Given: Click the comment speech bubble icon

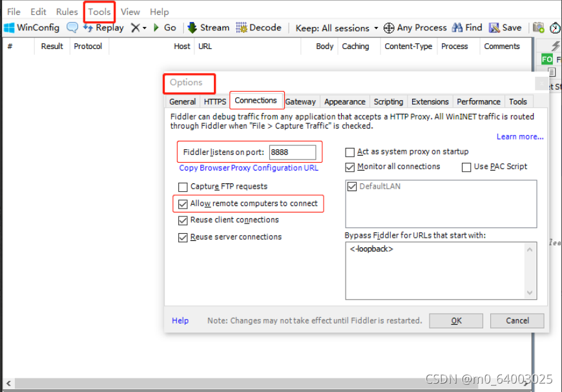Looking at the screenshot, I should [72, 28].
